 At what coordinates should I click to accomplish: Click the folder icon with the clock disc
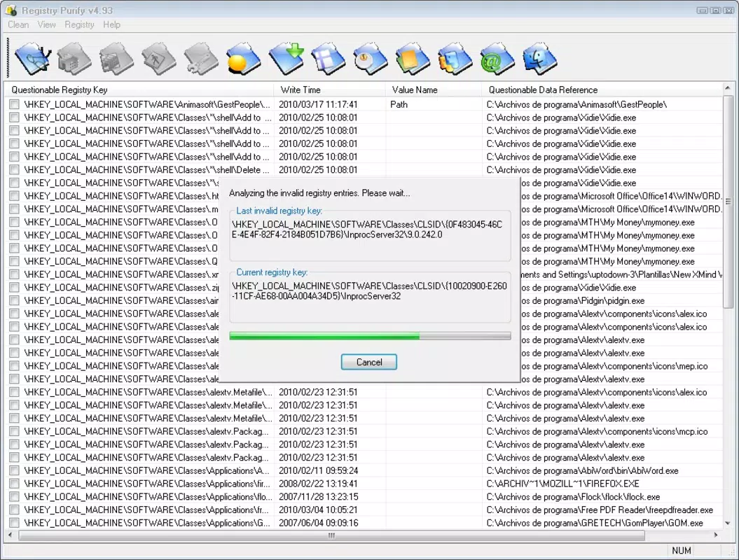(x=371, y=58)
